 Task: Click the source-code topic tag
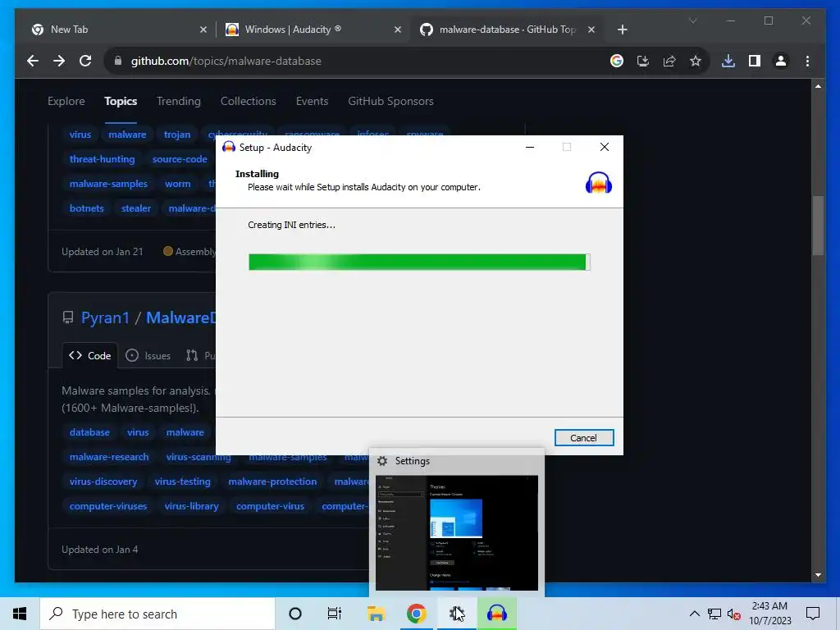coord(180,159)
